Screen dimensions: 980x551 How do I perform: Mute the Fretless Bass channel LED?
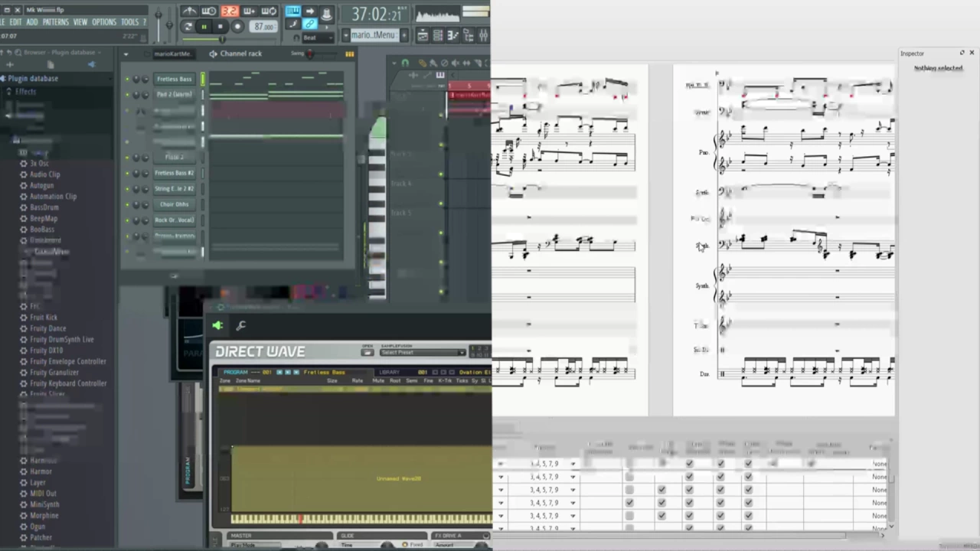[127, 79]
